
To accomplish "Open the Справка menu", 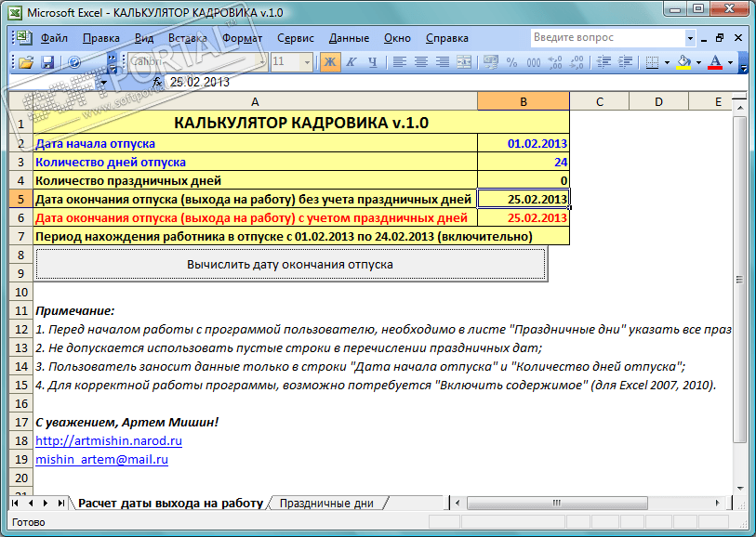I will coord(446,38).
